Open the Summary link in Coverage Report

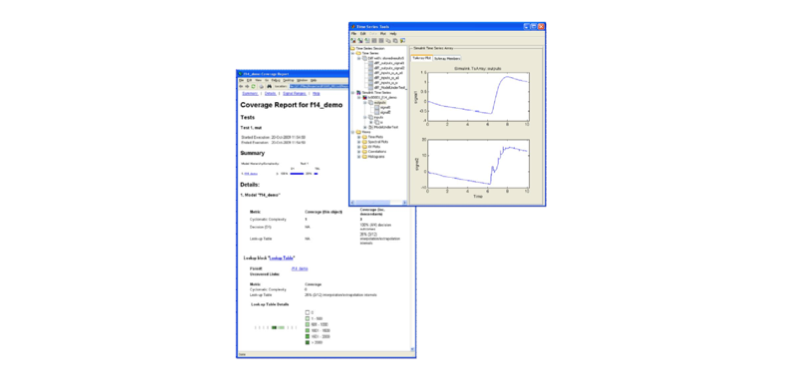250,93
